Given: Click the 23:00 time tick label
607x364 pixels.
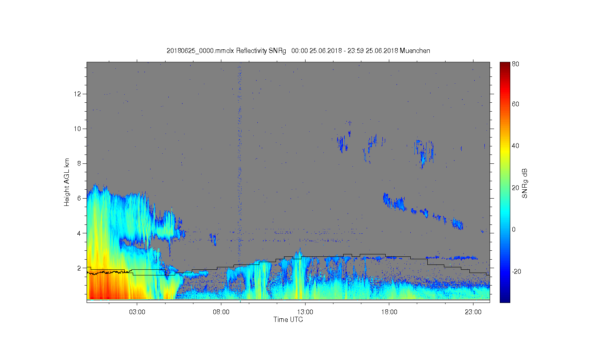Looking at the screenshot, I should point(473,312).
